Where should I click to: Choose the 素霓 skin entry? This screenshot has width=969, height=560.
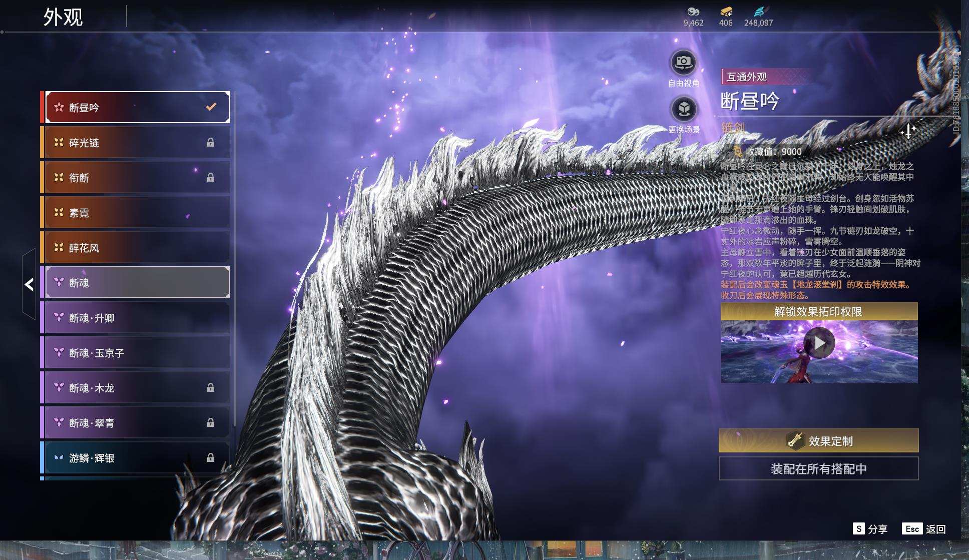tap(138, 212)
